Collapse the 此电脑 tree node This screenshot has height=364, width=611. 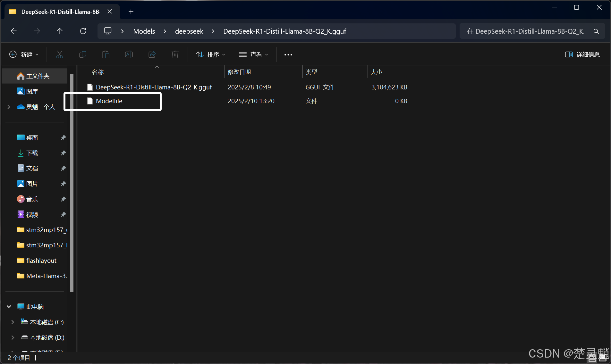coord(9,307)
